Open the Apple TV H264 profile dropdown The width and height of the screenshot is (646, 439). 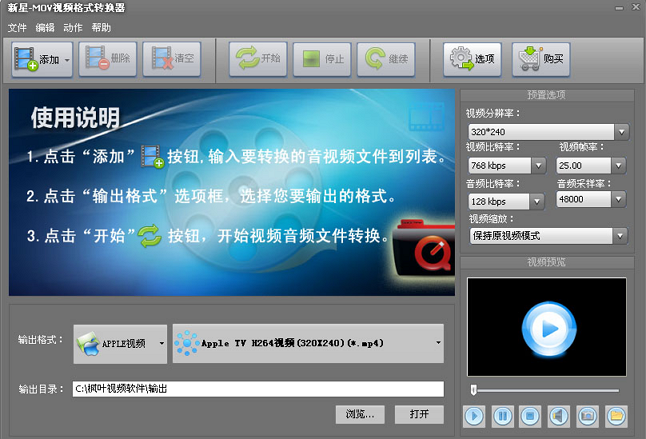pyautogui.click(x=308, y=343)
